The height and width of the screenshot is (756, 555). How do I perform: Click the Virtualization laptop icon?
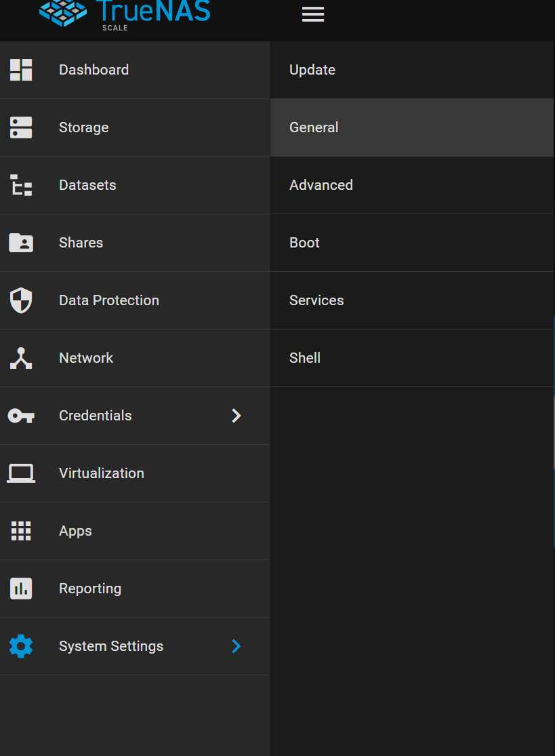(21, 473)
